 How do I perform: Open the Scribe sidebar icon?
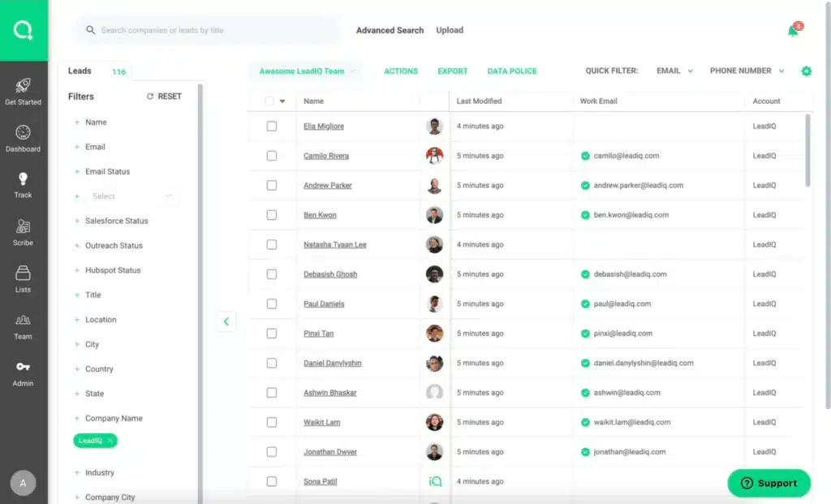coord(23,226)
